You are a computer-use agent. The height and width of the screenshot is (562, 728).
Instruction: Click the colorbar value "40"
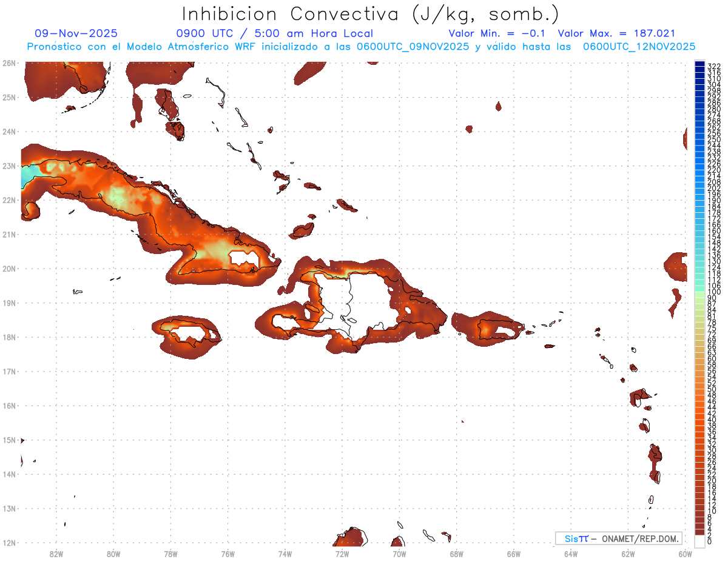click(712, 419)
